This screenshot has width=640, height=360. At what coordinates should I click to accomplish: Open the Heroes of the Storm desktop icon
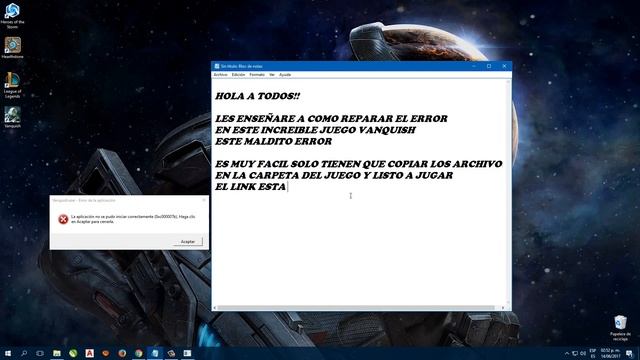pos(12,15)
